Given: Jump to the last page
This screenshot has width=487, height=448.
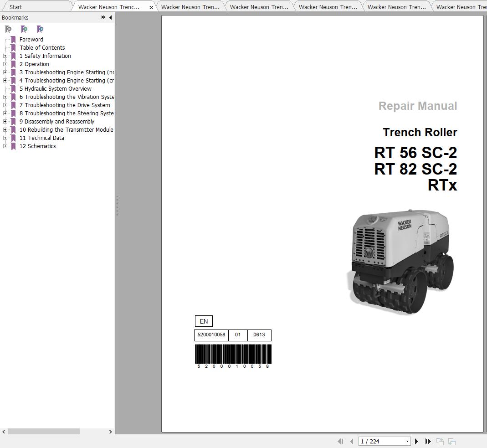Looking at the screenshot, I should pos(428,441).
